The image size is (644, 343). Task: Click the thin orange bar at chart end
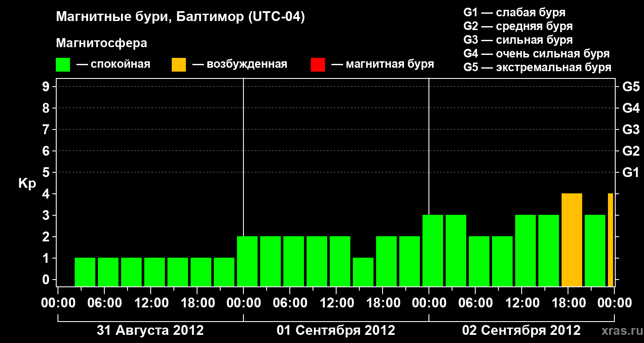coord(611,240)
